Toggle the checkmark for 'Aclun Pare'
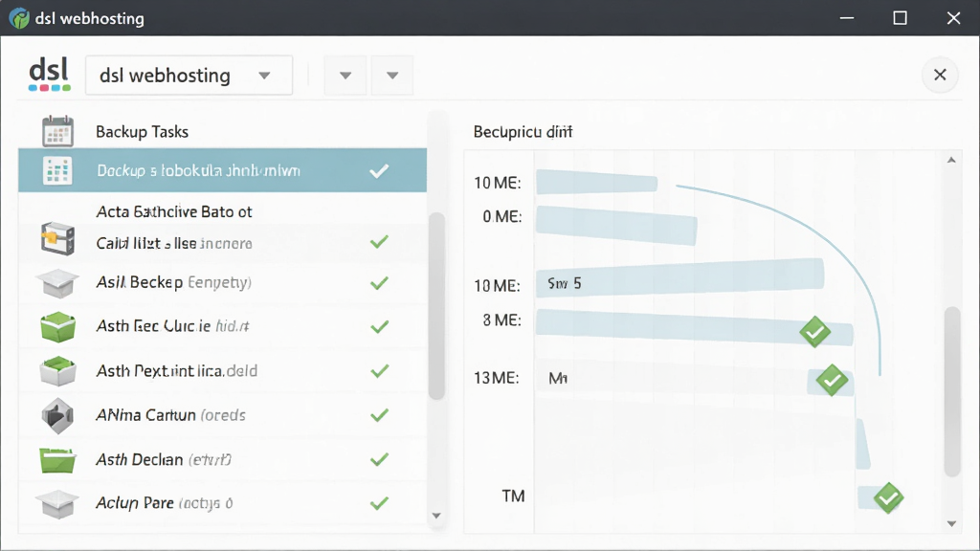Screen dimensions: 980x551 coord(379,503)
